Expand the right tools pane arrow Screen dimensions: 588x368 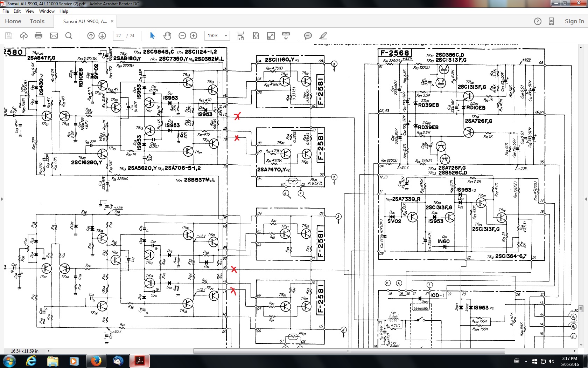tap(586, 199)
